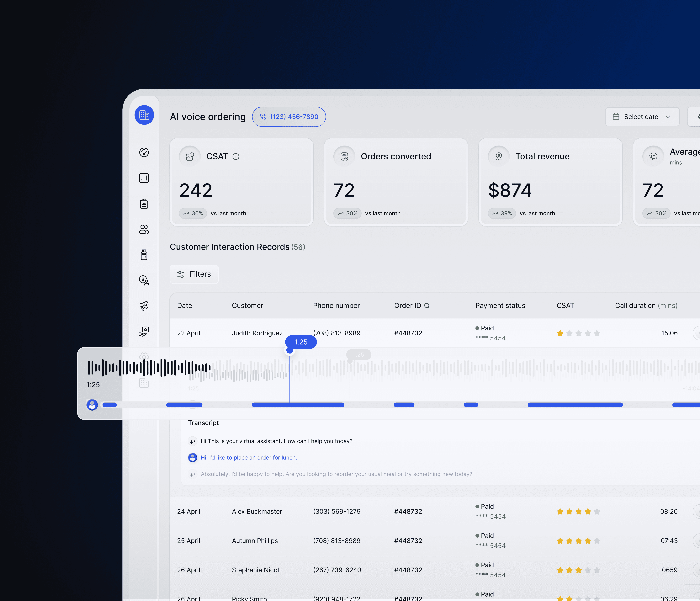Click the Total revenue card icon
Viewport: 700px width, 601px height.
499,156
